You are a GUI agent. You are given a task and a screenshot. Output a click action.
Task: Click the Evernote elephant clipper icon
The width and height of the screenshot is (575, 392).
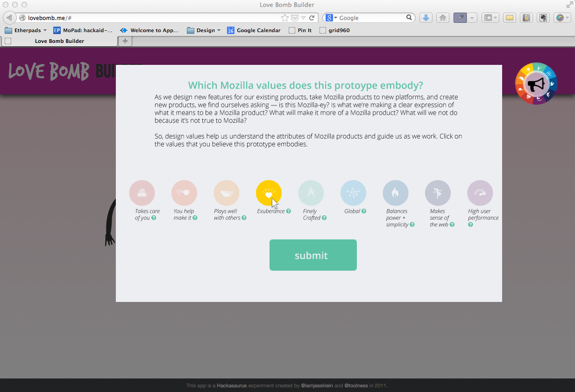543,18
